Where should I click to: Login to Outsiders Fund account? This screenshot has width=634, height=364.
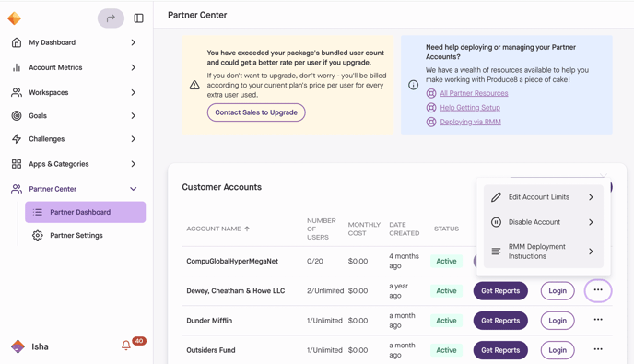point(558,350)
